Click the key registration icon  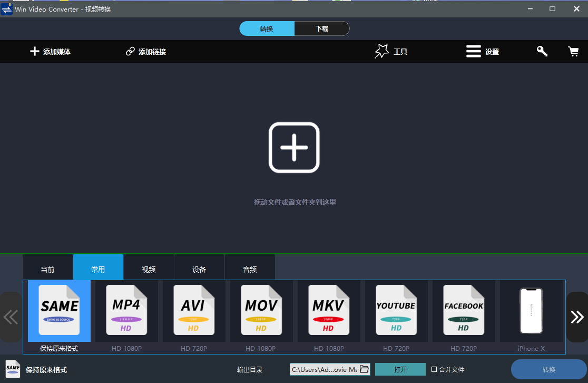542,51
